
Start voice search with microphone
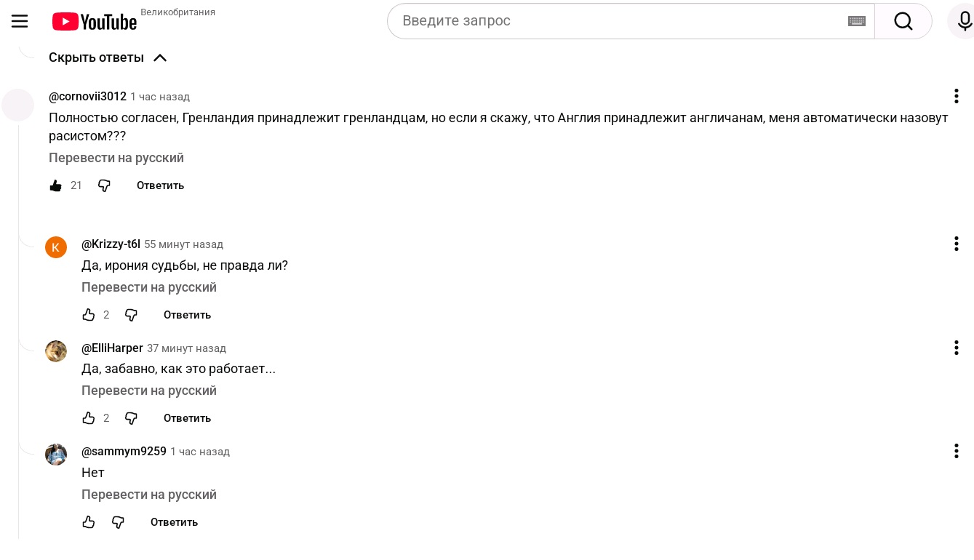pos(964,21)
